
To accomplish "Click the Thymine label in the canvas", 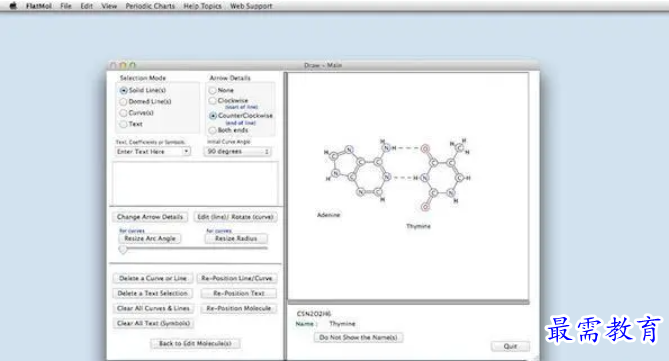I will (418, 226).
